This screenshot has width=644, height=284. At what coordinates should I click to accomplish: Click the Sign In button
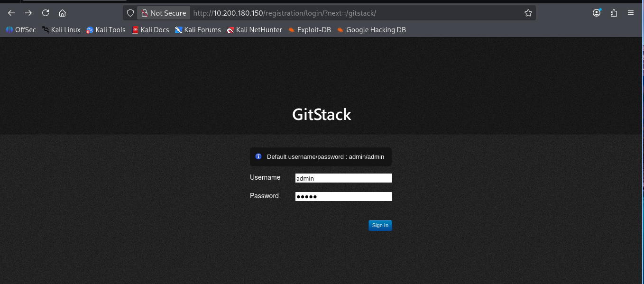380,225
